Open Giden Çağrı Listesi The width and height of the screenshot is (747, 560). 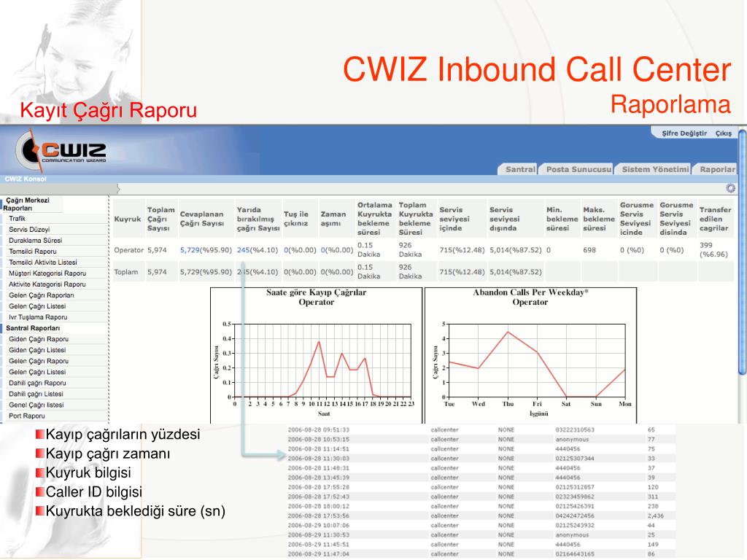click(x=37, y=350)
